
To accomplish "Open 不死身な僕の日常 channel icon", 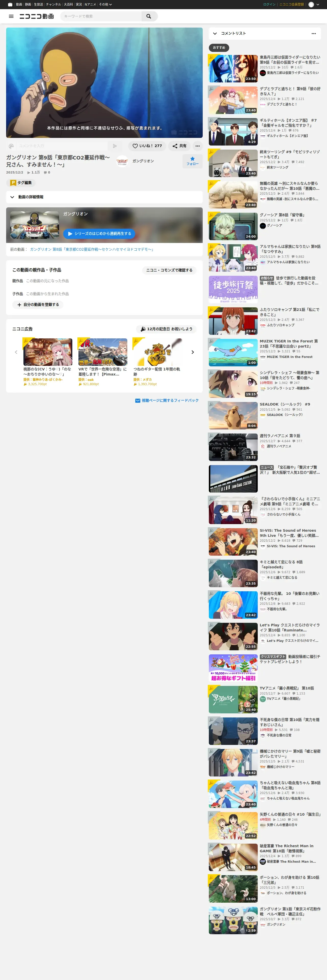I will click(263, 735).
